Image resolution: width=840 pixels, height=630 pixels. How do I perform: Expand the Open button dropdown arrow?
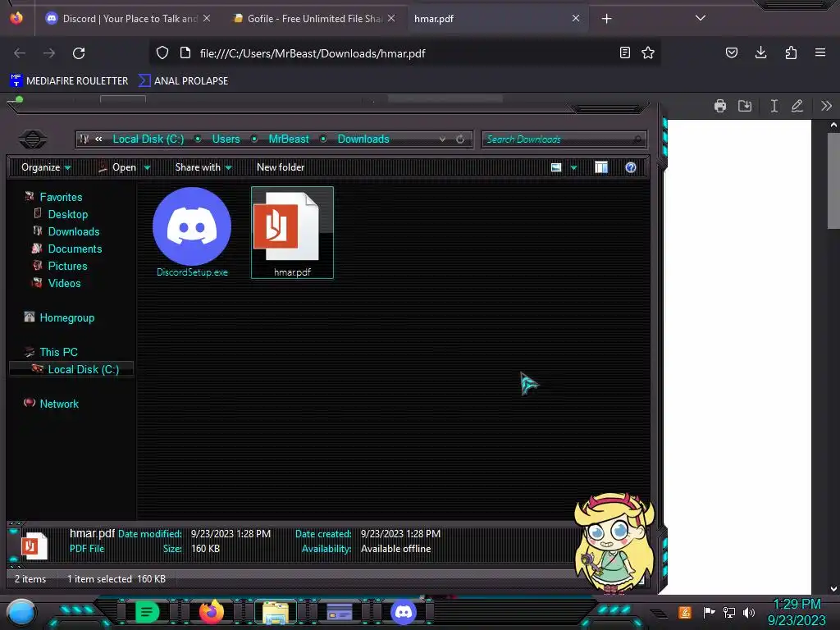(148, 167)
